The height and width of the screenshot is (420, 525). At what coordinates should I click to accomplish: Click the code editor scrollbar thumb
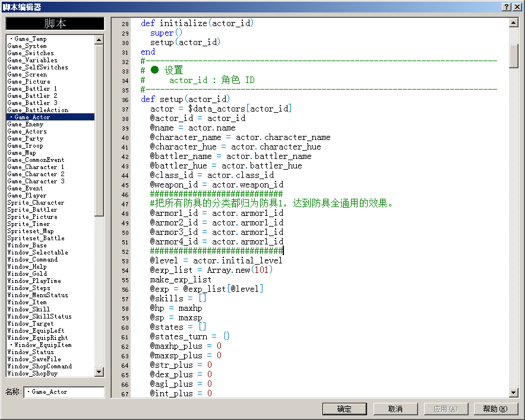coord(513,56)
